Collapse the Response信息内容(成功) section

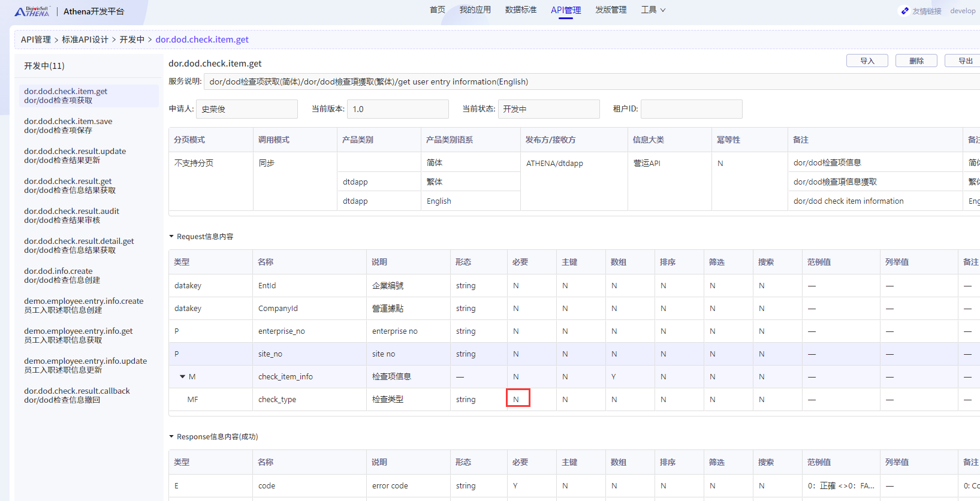pyautogui.click(x=171, y=437)
